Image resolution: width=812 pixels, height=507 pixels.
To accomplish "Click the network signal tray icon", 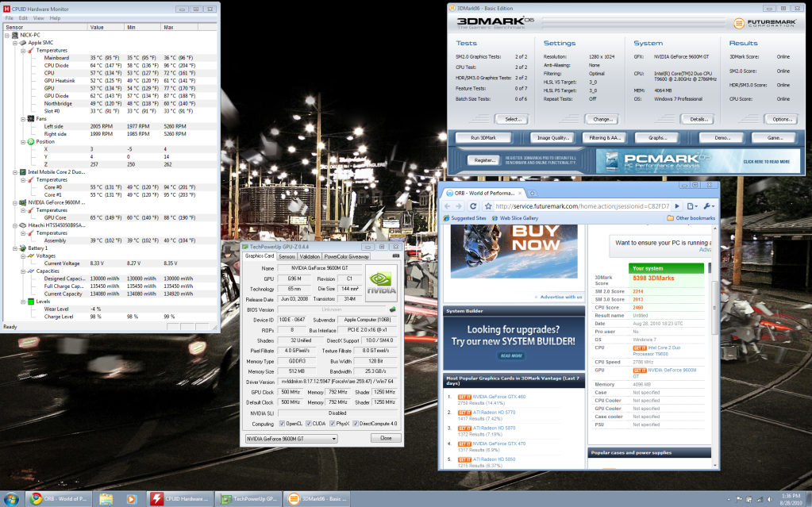I will pyautogui.click(x=759, y=499).
